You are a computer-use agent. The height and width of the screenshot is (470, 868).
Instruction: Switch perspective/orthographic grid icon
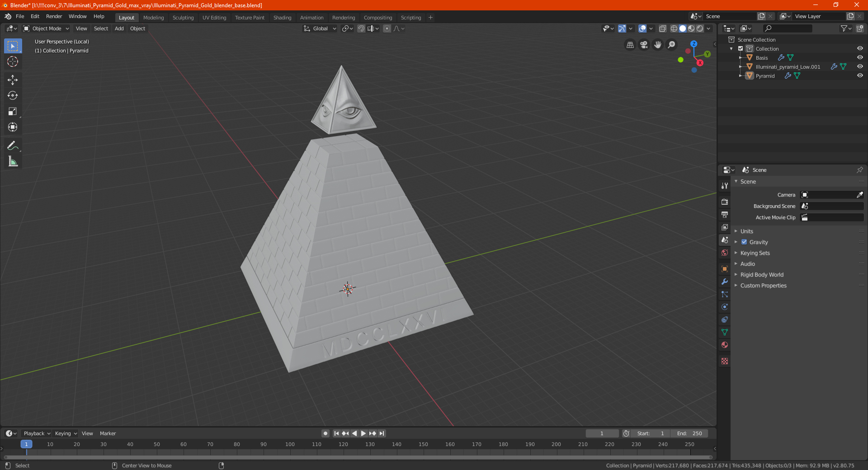(x=630, y=45)
